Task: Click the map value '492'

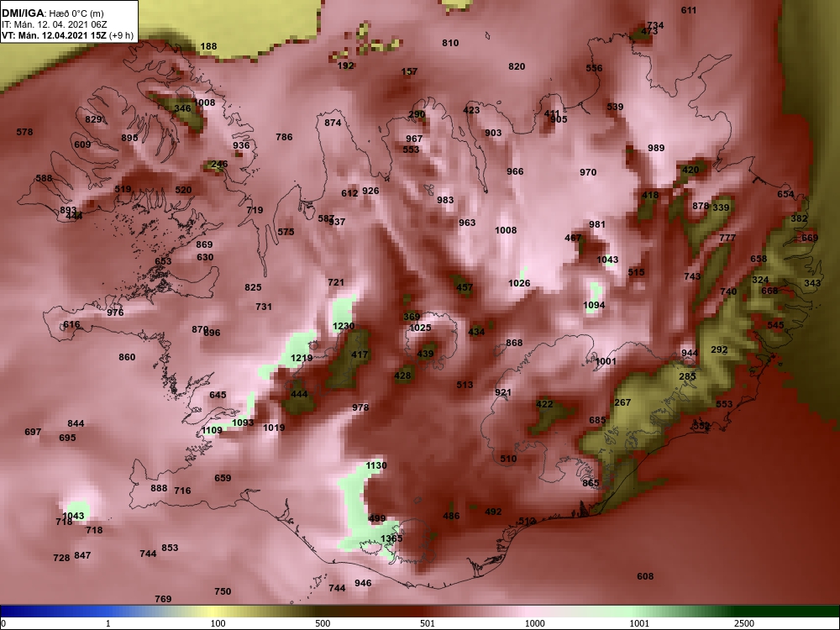Action: click(x=493, y=512)
